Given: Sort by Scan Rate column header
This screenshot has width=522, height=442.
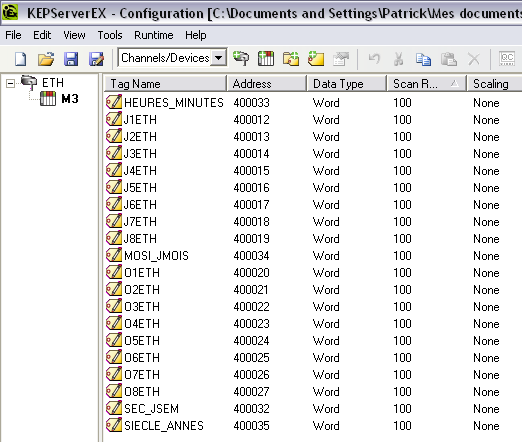Looking at the screenshot, I should point(427,84).
